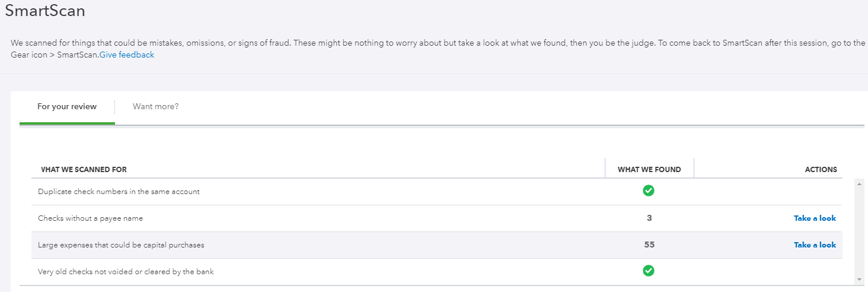Click green checkmark for duplicate check numbers
Image resolution: width=868 pixels, height=292 pixels.
point(649,191)
